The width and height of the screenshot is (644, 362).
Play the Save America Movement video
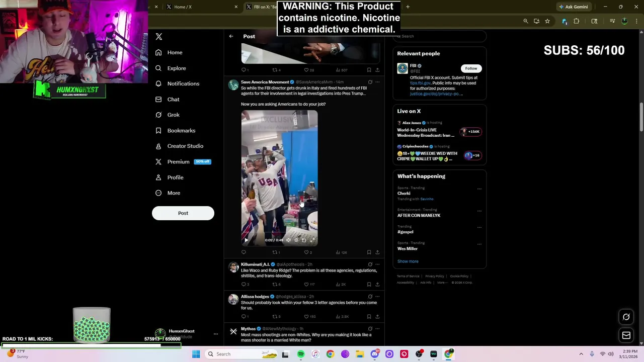246,240
